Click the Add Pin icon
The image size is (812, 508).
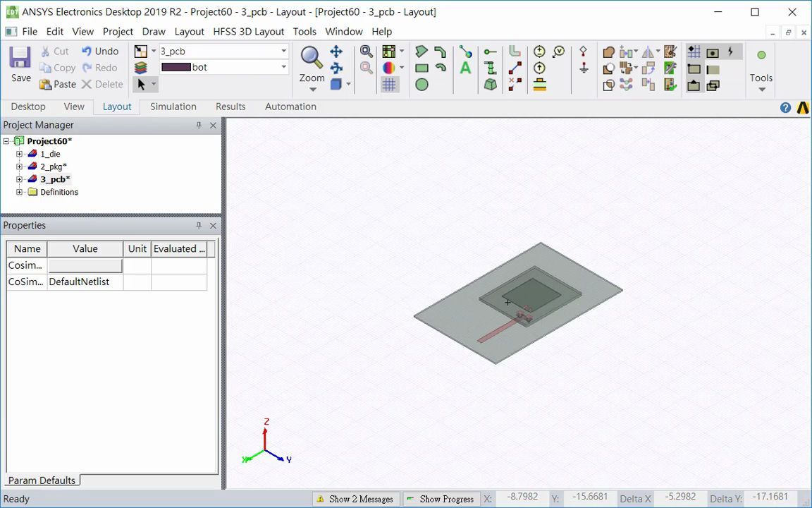(x=490, y=52)
